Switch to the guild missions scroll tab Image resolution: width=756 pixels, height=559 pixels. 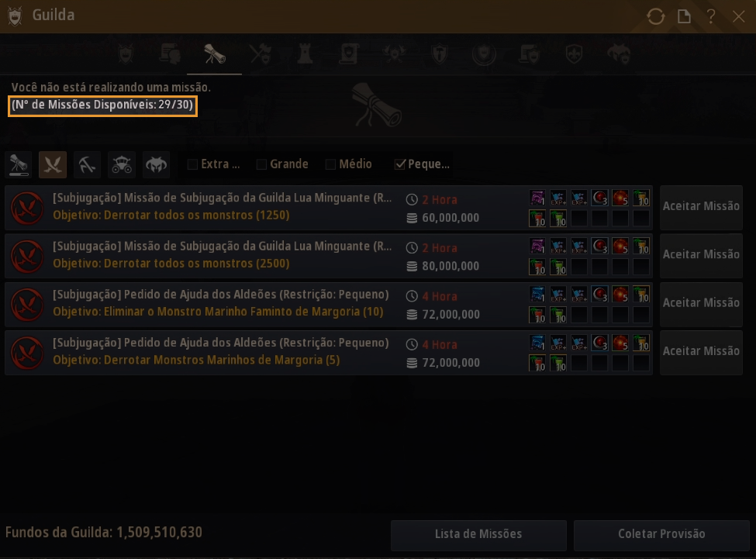(x=215, y=54)
